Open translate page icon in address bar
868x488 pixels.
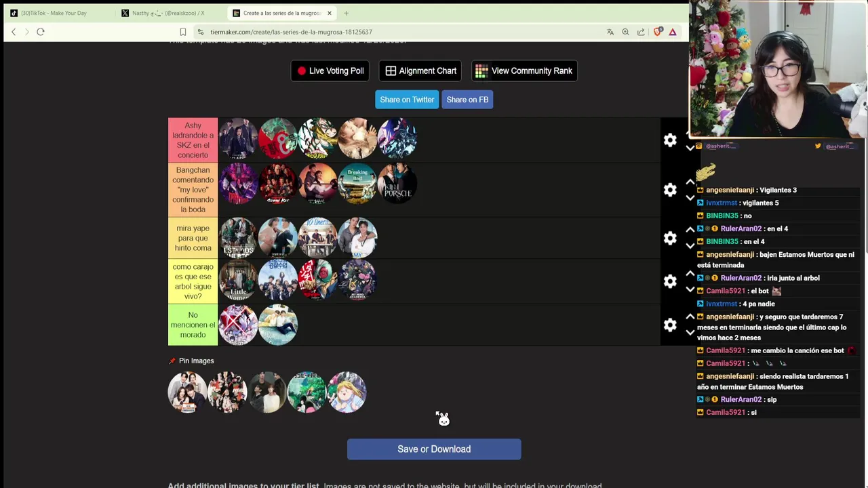pyautogui.click(x=610, y=32)
